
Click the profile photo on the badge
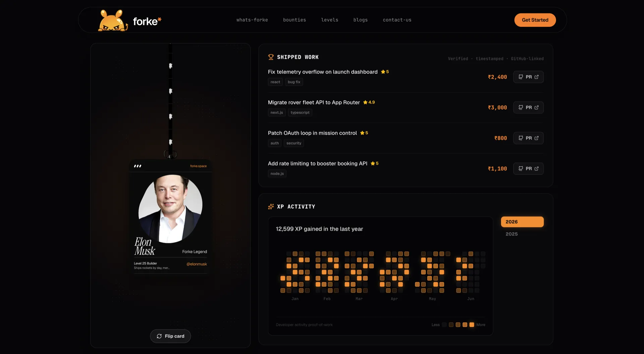point(170,209)
